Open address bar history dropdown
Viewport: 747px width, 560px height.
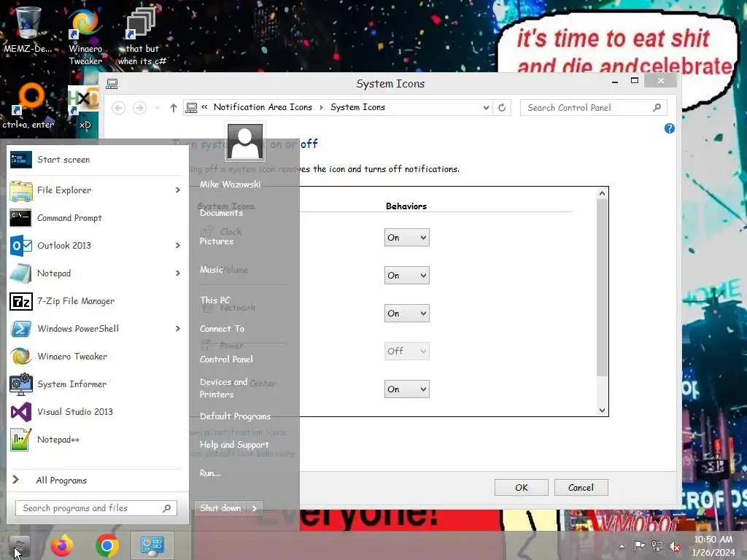click(x=485, y=108)
